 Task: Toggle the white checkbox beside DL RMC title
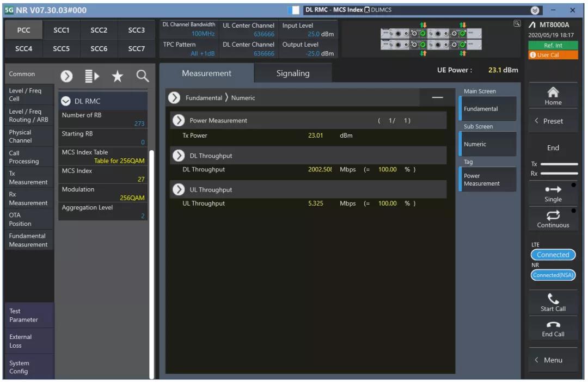point(296,10)
